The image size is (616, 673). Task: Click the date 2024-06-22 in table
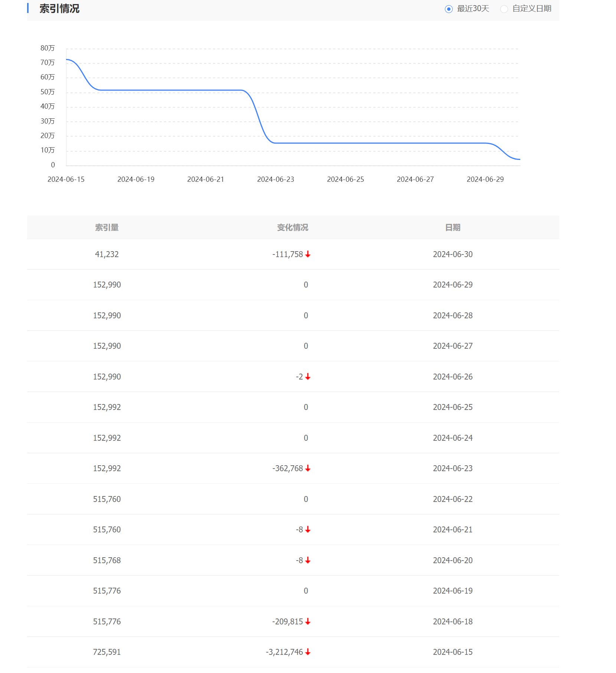453,499
